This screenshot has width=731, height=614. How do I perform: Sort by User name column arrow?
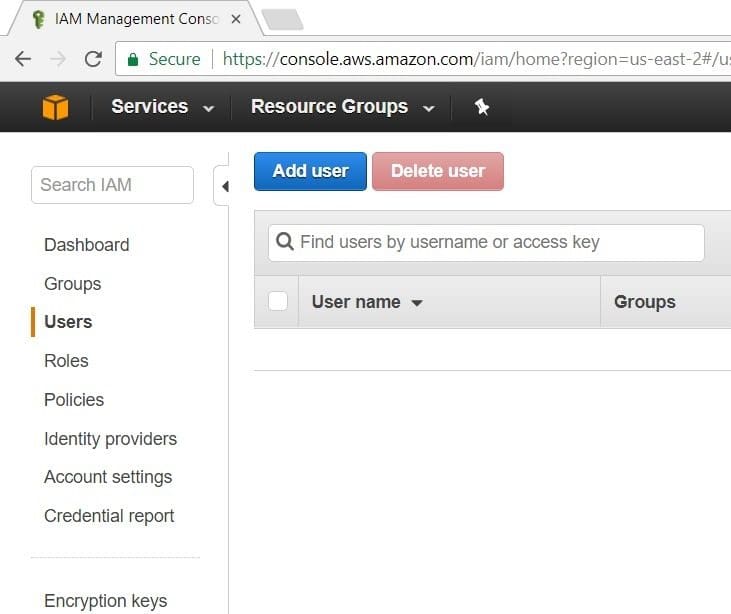pyautogui.click(x=417, y=303)
